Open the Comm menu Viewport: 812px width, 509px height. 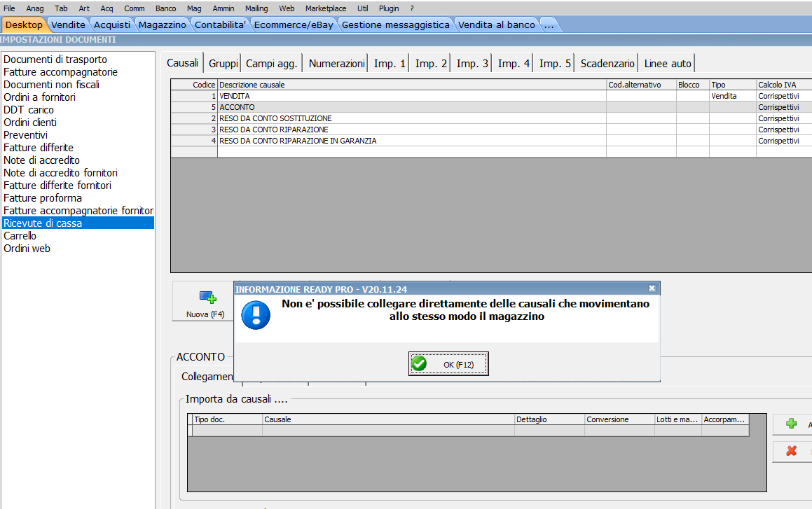[134, 8]
